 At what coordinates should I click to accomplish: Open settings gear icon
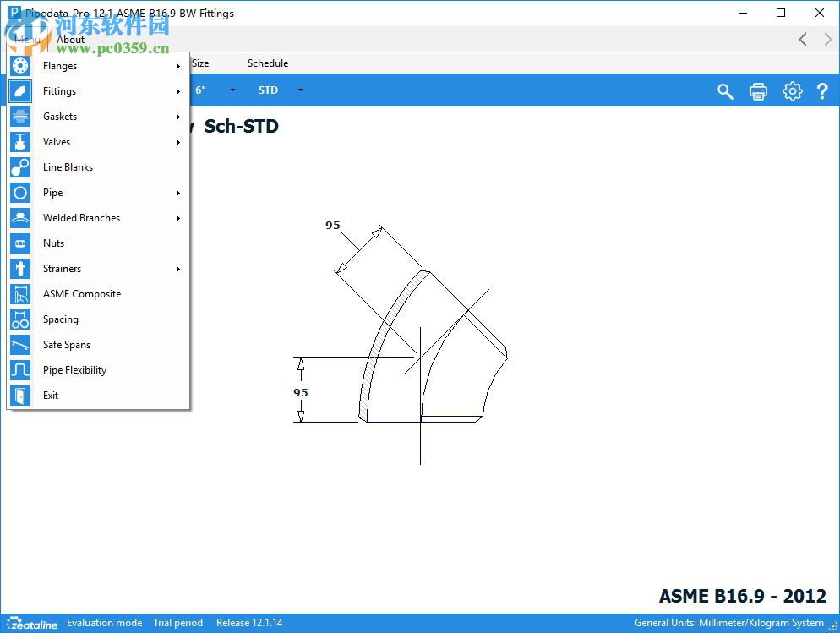793,91
